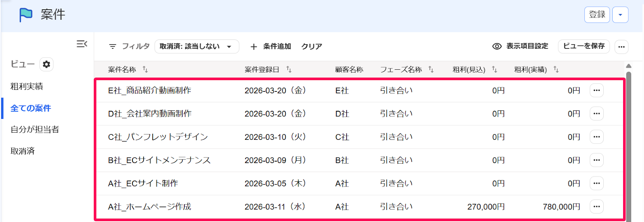This screenshot has width=644, height=222.
Task: Click date 2026-03-10（火）
Action: [x=275, y=137]
